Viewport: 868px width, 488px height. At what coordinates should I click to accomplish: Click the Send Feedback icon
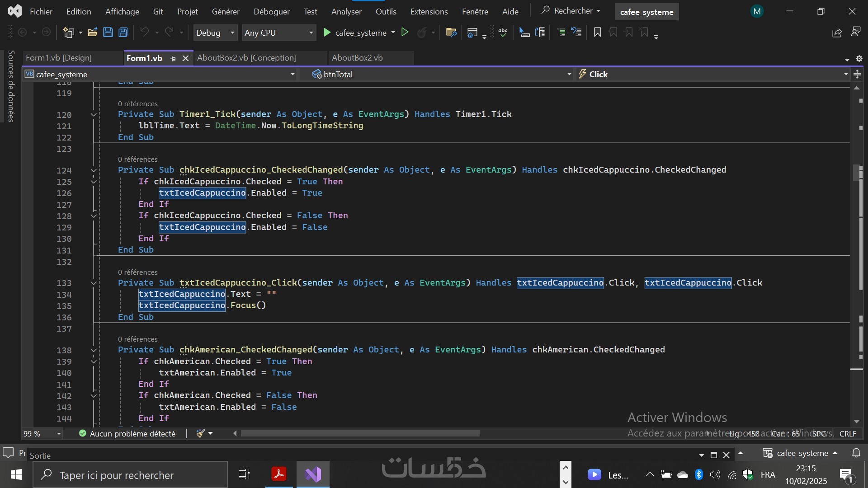tap(855, 33)
